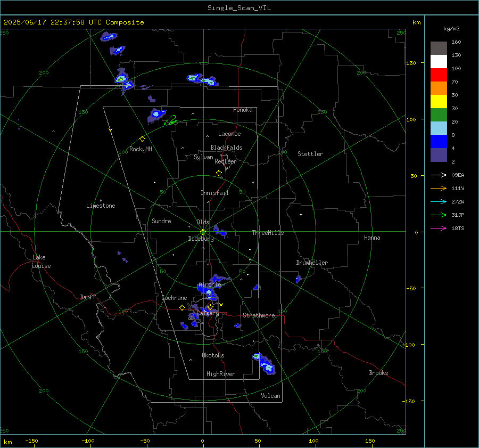
Task: Click the Sundre town label
Action: click(x=161, y=221)
